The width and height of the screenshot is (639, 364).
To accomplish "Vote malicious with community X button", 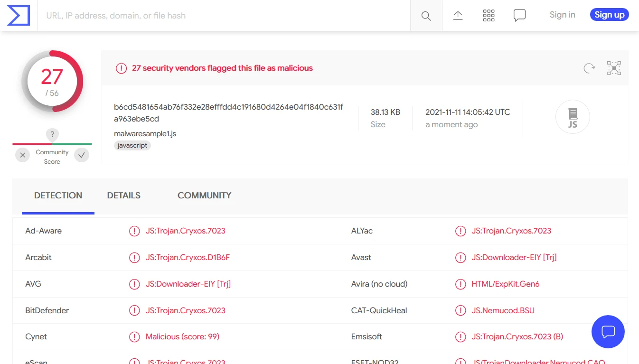I will tap(22, 155).
